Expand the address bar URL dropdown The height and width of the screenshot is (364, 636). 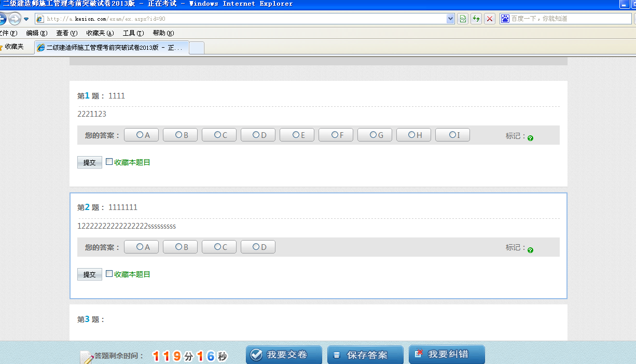pyautogui.click(x=450, y=19)
